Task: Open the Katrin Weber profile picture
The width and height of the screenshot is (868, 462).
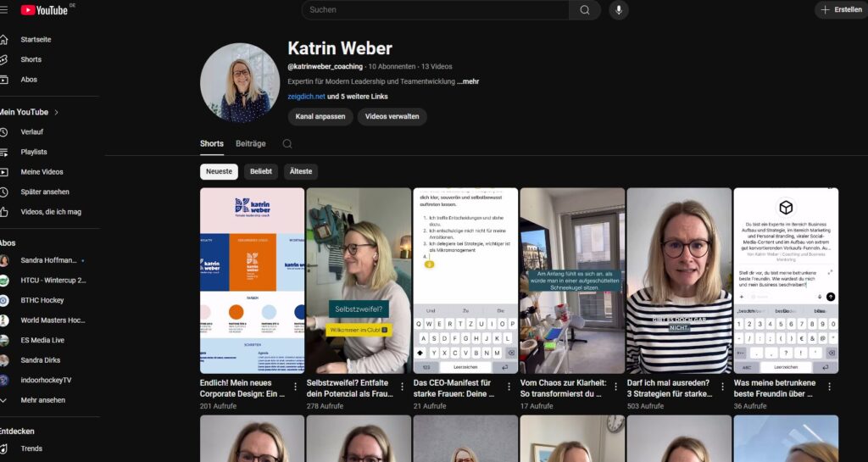Action: [x=240, y=82]
